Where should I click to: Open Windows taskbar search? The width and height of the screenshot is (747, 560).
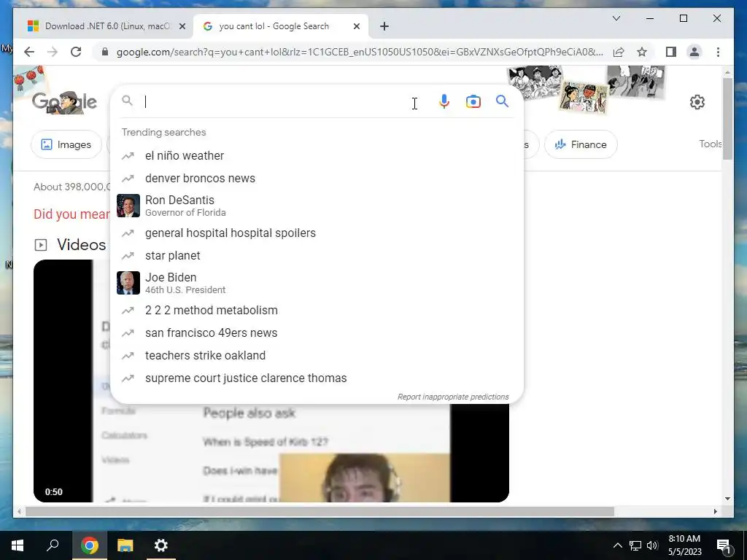pos(53,545)
